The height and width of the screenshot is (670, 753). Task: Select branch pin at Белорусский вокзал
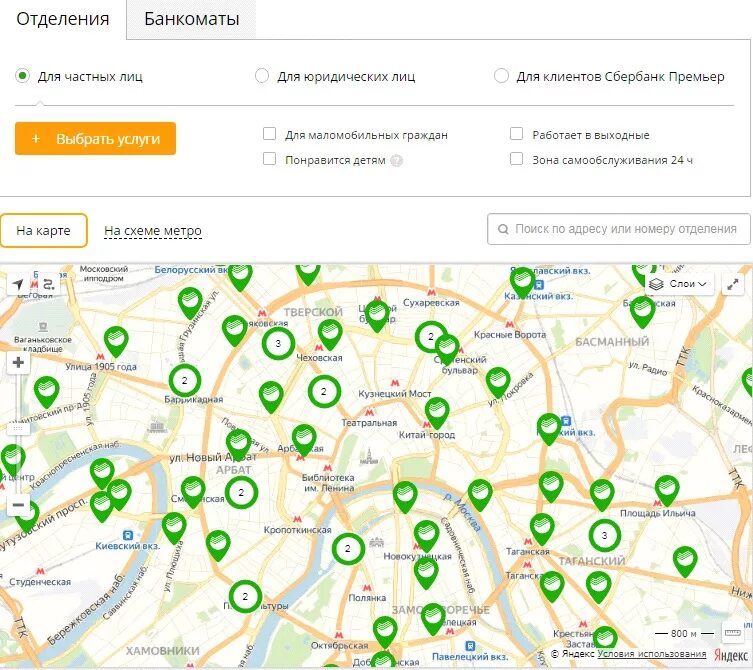click(x=240, y=275)
